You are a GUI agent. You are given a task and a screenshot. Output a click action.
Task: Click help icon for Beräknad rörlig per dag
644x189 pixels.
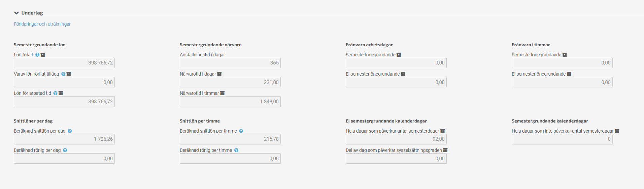pos(65,150)
